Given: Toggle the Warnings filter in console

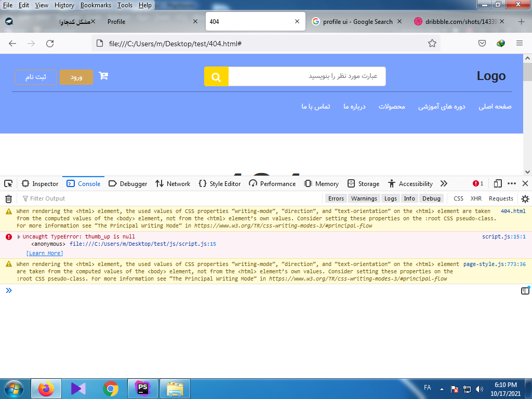Looking at the screenshot, I should tap(364, 198).
